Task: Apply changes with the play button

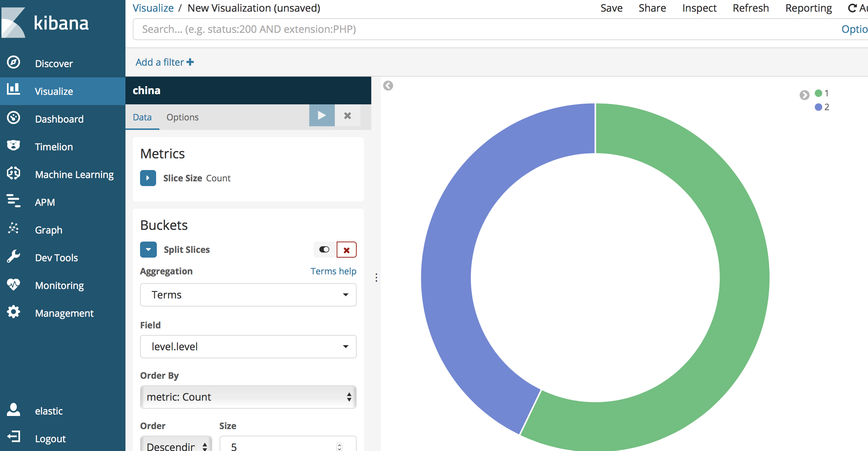Action: coord(322,116)
